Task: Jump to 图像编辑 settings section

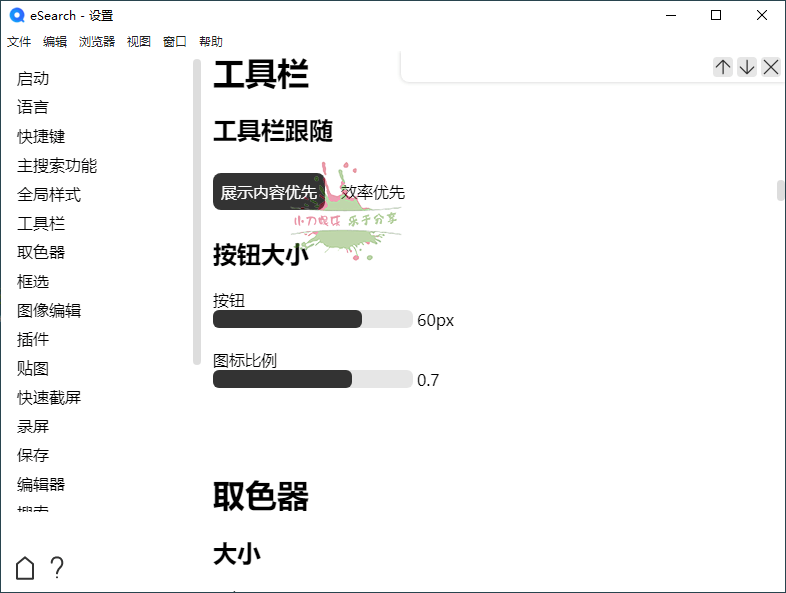Action: 49,310
